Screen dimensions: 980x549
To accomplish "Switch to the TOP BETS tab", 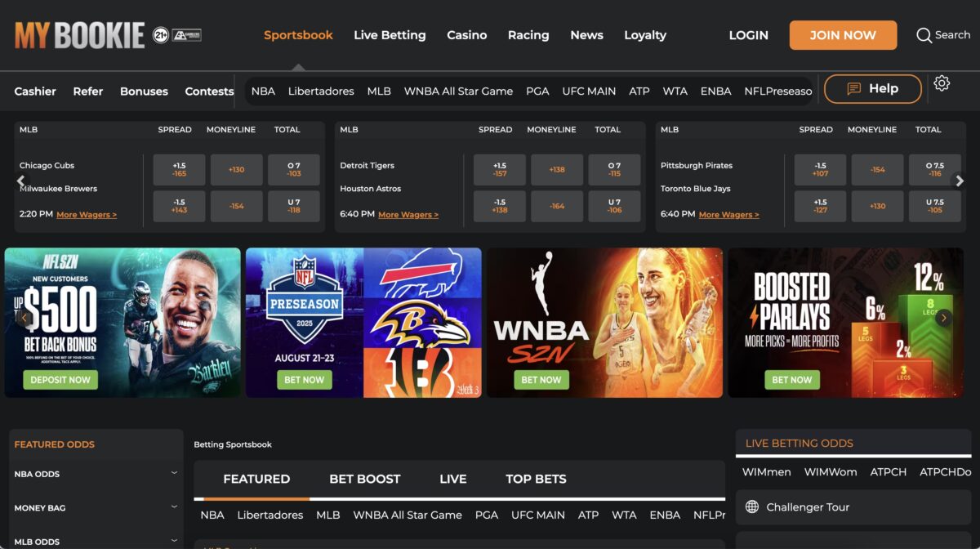I will tap(536, 480).
